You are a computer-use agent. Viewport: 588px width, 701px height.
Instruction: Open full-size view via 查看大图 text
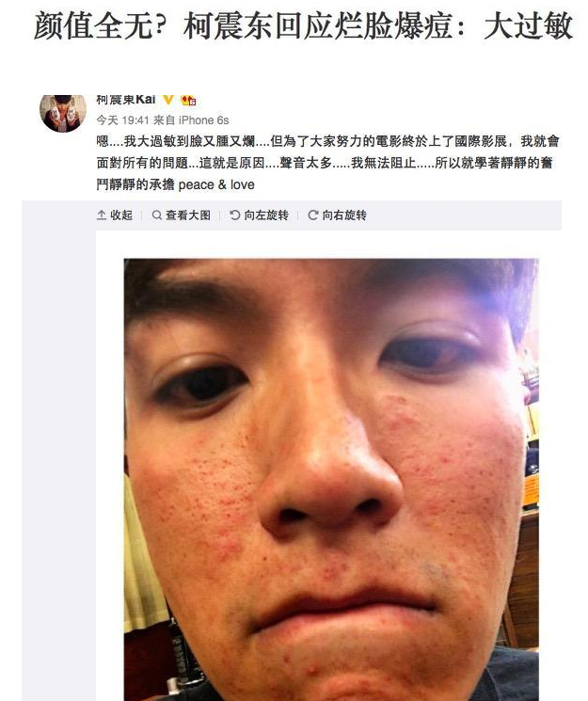188,215
